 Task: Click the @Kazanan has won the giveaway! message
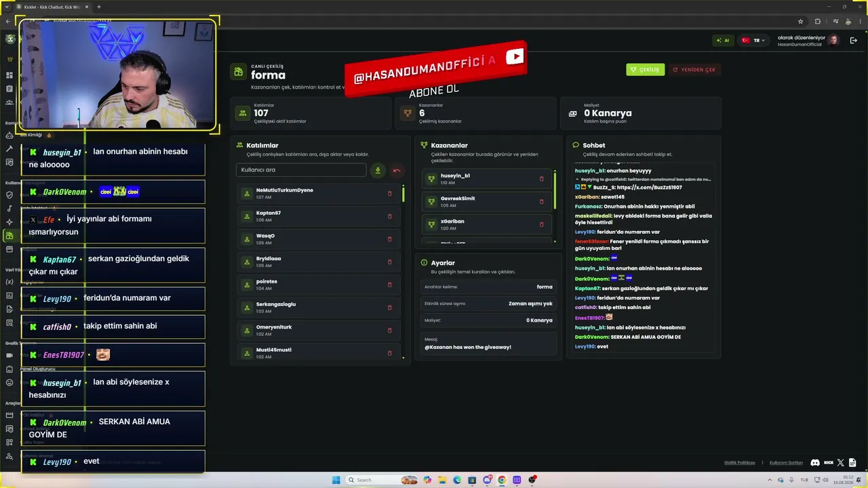(468, 347)
